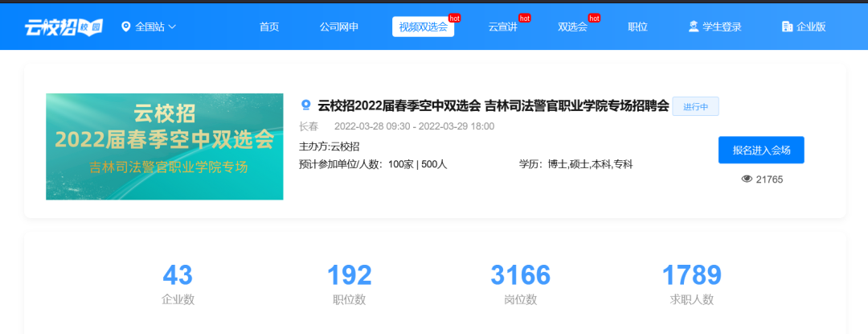Click the building icon beside 企业版
Screen dimensions: 868x334
click(787, 27)
